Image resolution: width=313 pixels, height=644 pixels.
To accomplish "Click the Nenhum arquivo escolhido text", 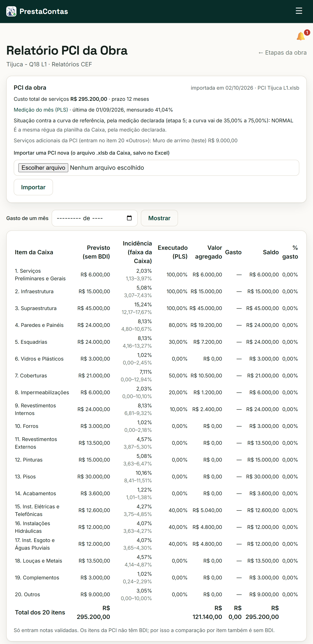I will tap(107, 168).
